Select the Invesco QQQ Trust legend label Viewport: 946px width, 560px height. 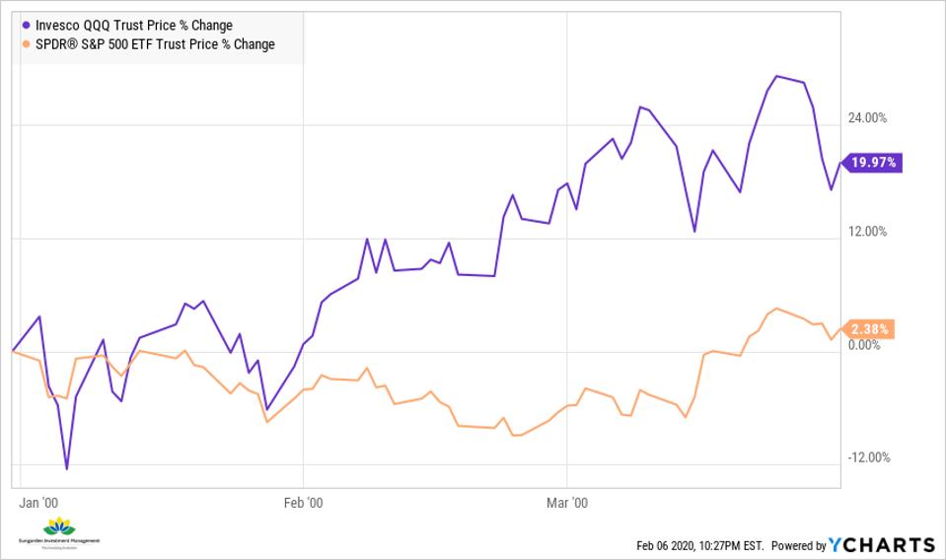click(132, 26)
